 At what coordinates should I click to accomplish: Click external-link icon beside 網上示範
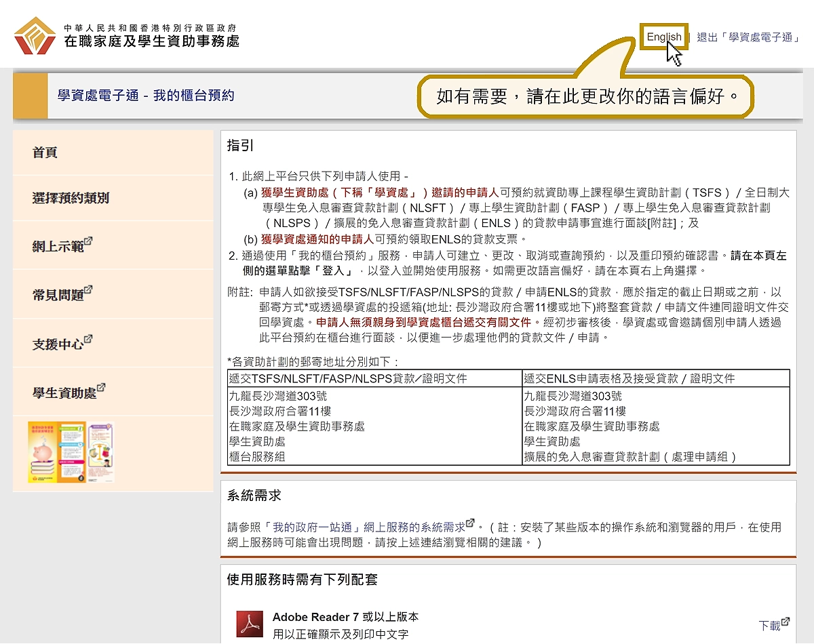point(88,241)
